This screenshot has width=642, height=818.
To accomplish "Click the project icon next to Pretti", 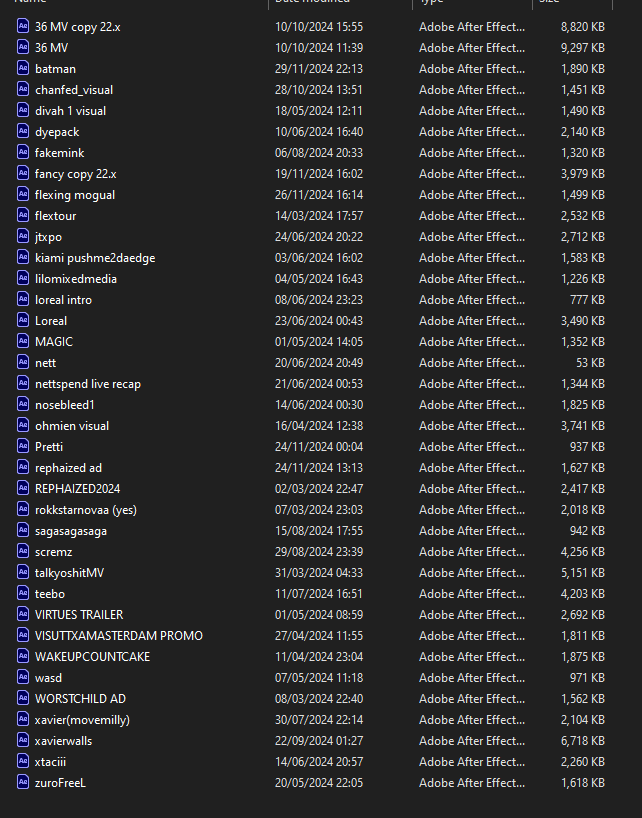I will (x=24, y=446).
